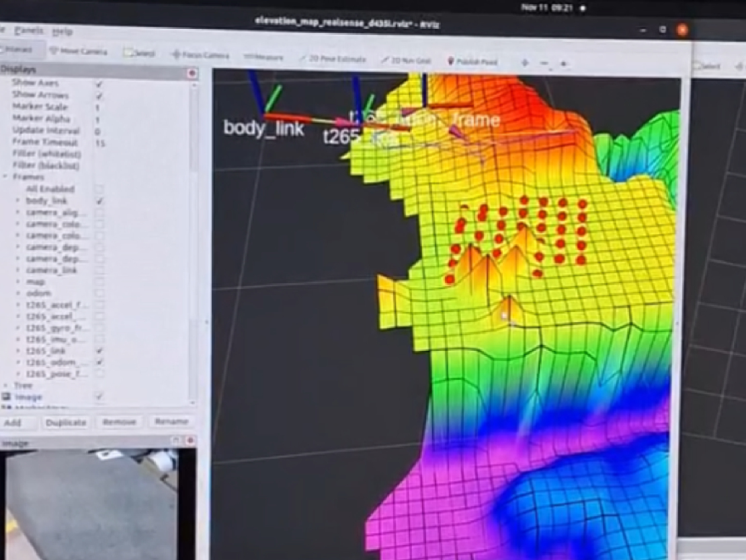Expand the t265_pose frame node
The width and height of the screenshot is (746, 560).
point(18,374)
